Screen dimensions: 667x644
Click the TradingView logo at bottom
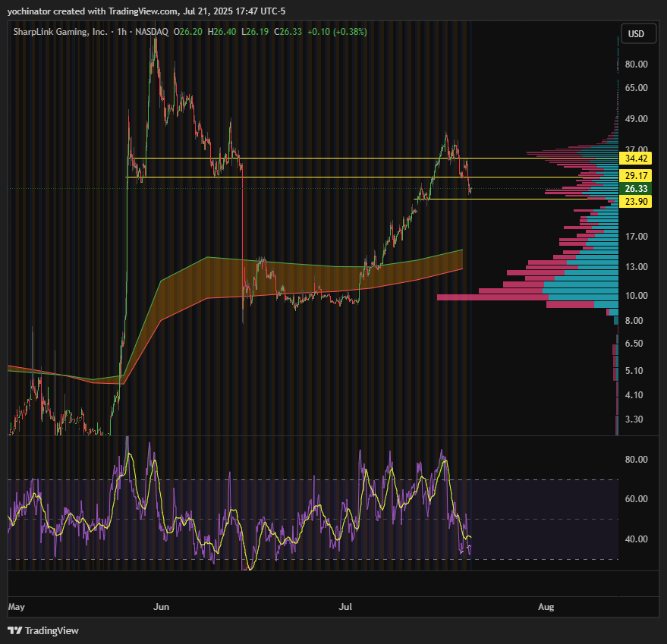(x=43, y=630)
